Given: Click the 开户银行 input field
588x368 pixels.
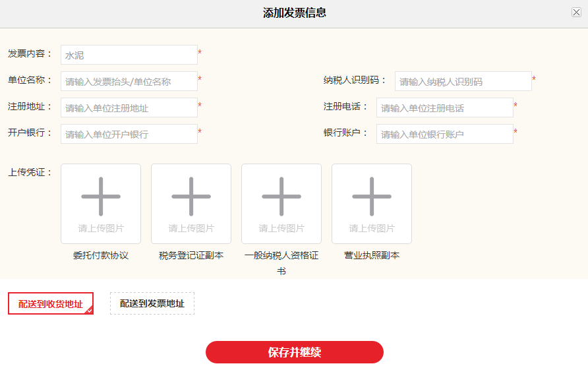Looking at the screenshot, I should click(129, 134).
